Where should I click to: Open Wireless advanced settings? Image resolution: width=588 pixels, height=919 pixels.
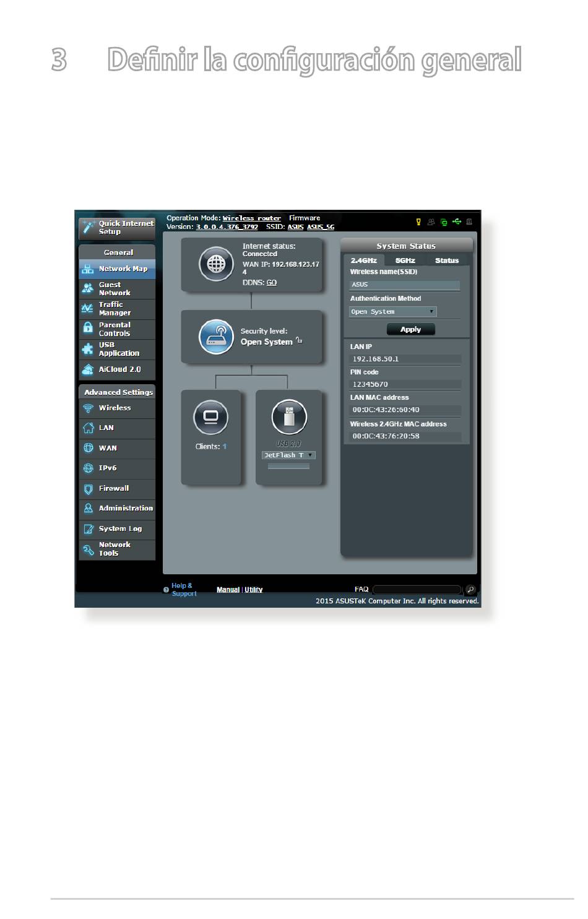point(117,408)
